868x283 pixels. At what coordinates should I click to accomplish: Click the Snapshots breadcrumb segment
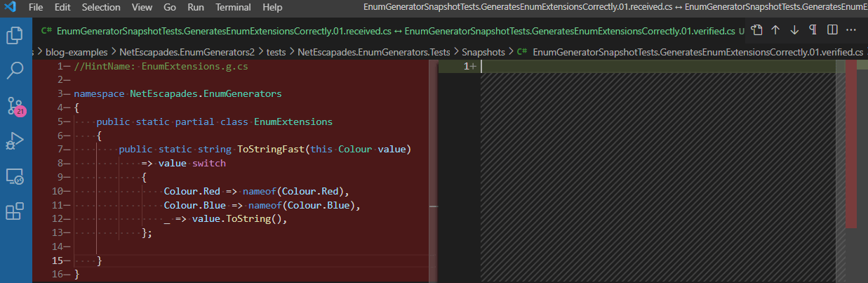483,52
